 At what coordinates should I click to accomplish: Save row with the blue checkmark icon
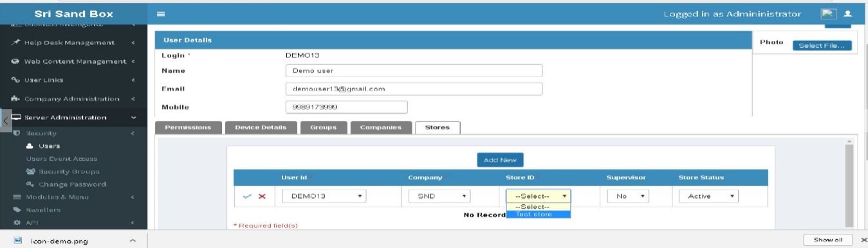[x=248, y=197]
